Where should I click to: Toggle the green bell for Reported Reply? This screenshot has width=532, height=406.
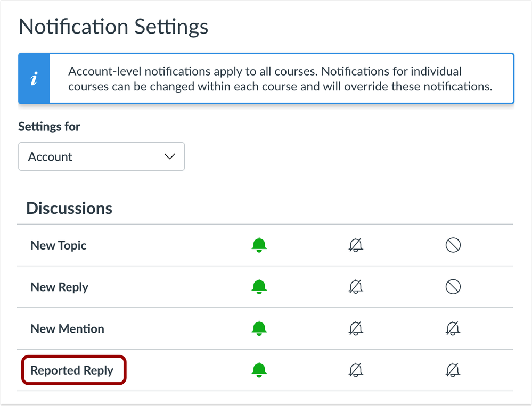(259, 370)
